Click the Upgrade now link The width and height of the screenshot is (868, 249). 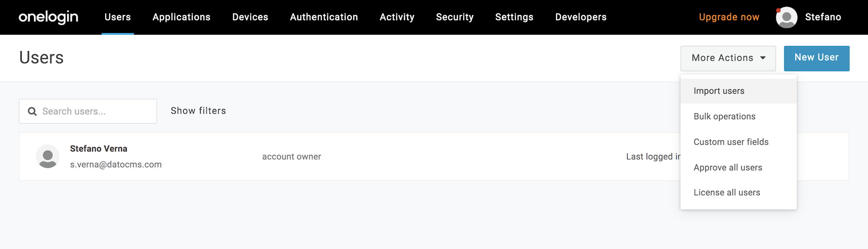tap(729, 17)
